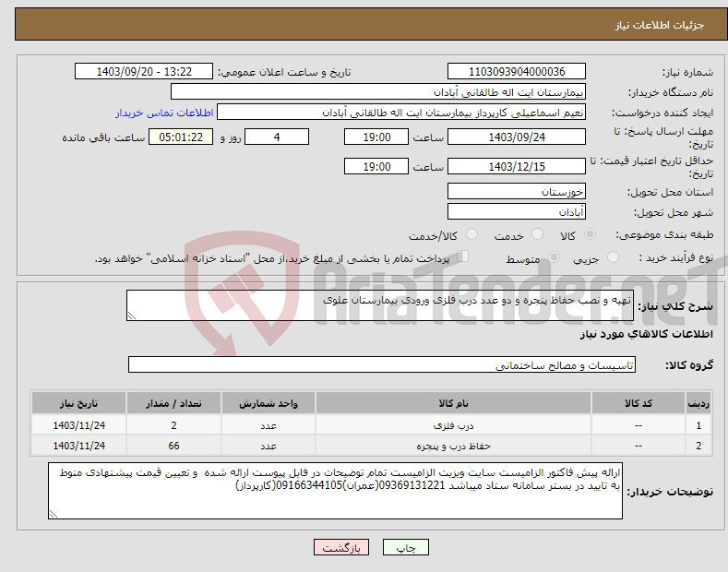This screenshot has height=572, width=728.
Task: Click the resize handle of the buyer notes area
Action: (x=54, y=514)
